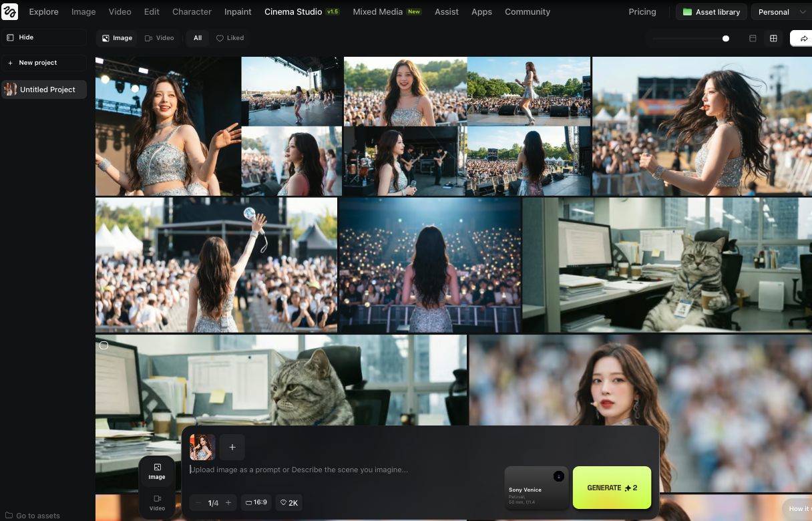
Task: Click the Higgsfield logo icon
Action: 9,11
